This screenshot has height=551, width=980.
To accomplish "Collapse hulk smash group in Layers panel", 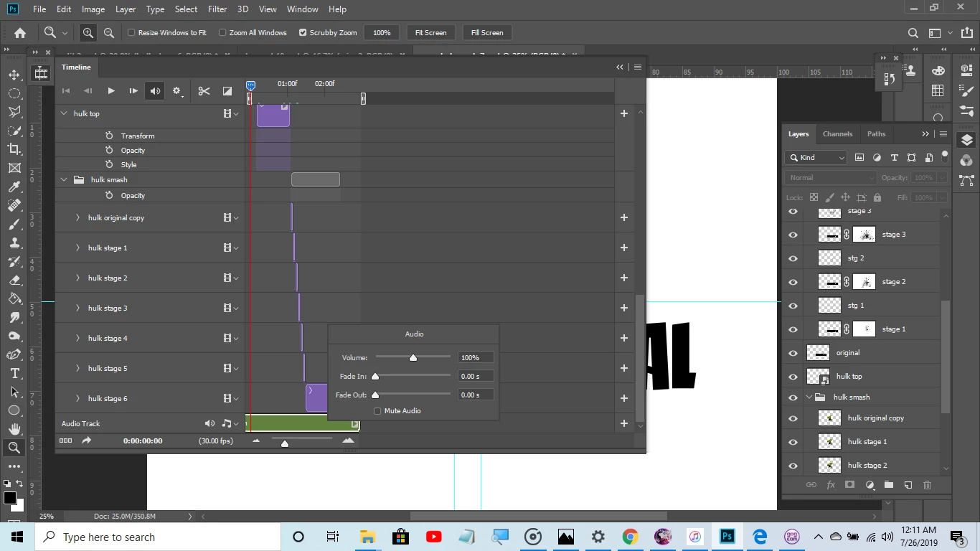I will point(810,397).
